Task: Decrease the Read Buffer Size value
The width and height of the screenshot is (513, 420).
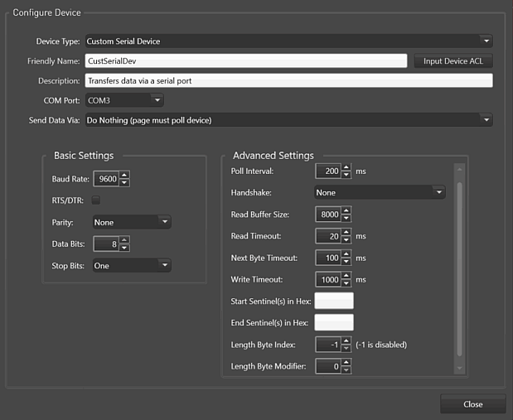Action: click(x=346, y=218)
